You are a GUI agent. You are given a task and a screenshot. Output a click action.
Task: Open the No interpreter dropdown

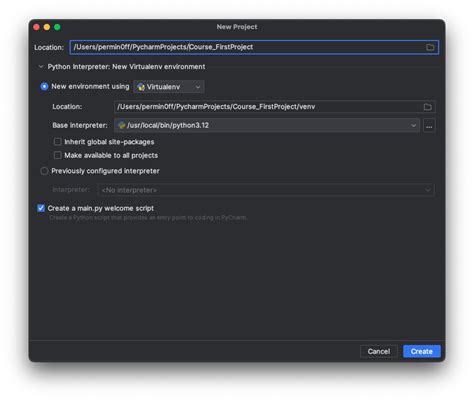[266, 190]
